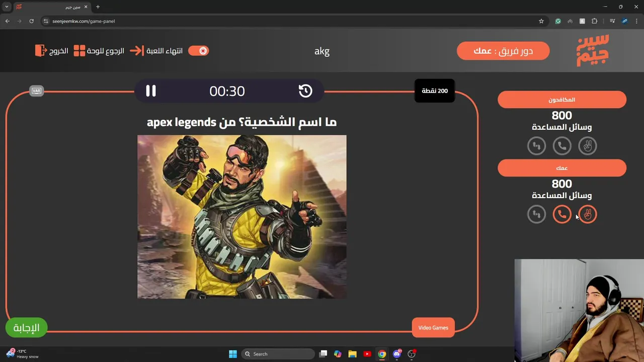View site information icon in address bar
This screenshot has width=644, height=362.
click(x=45, y=21)
